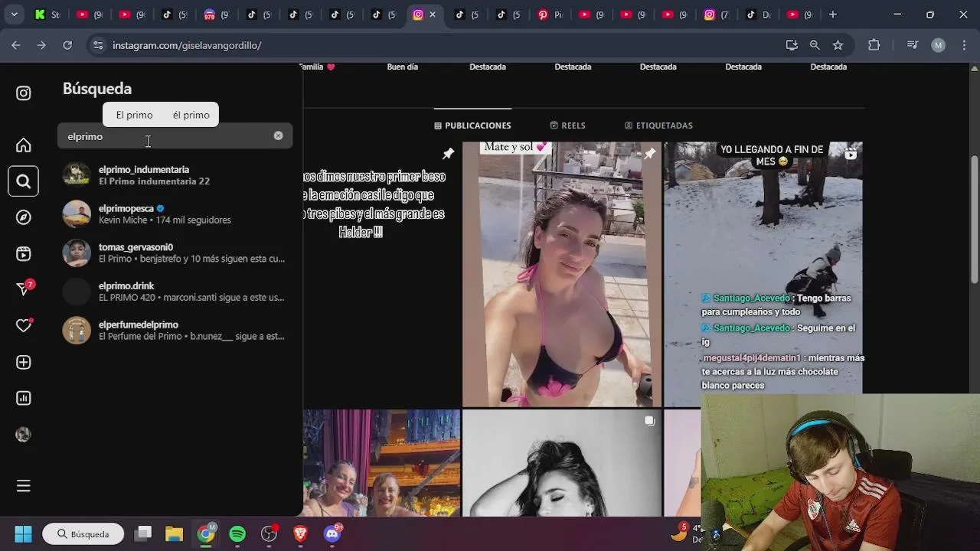Open the Explore compass icon

click(24, 217)
